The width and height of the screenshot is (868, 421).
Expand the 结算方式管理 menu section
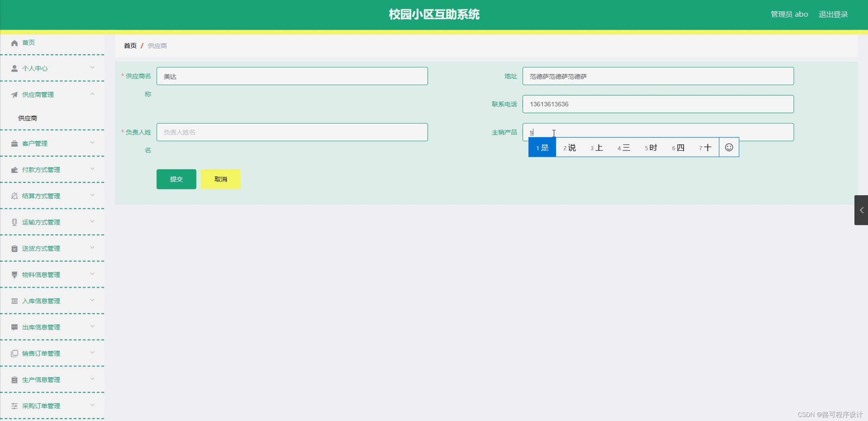tap(92, 196)
